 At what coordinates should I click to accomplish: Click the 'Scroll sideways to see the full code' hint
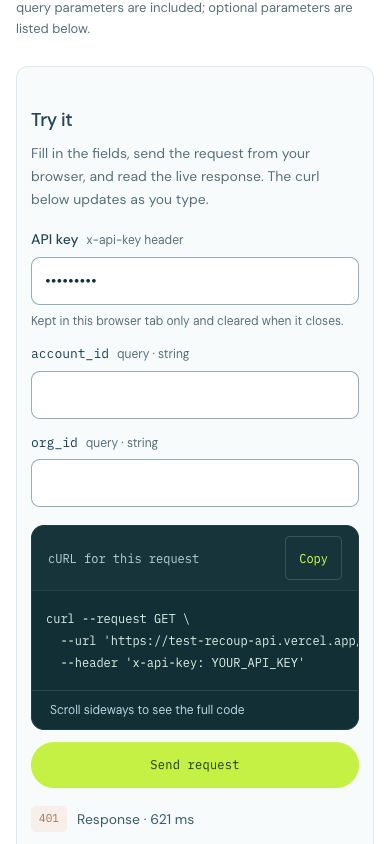(x=147, y=709)
